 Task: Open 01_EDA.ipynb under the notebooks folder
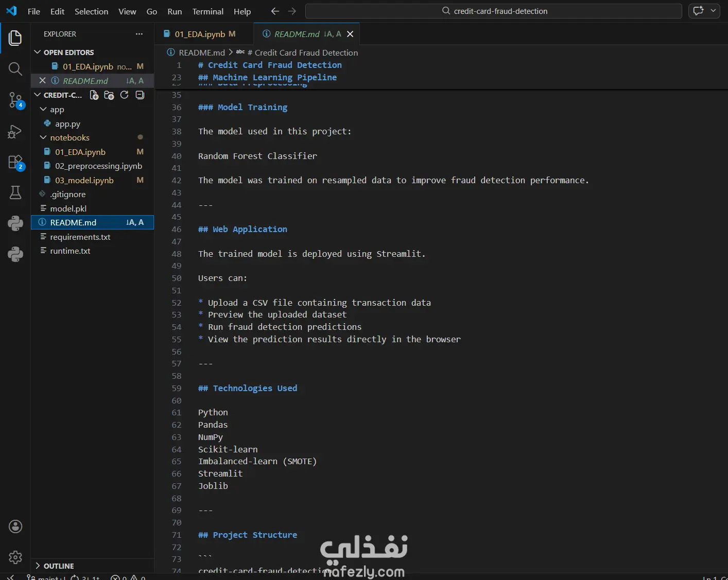[93, 152]
